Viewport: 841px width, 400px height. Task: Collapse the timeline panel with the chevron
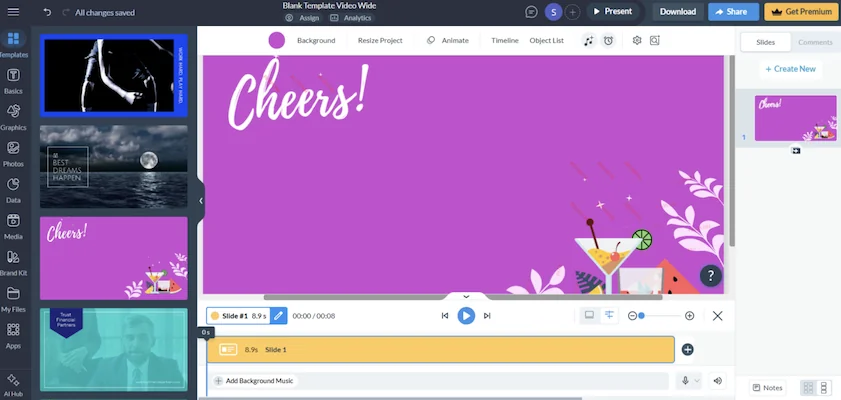pos(466,296)
